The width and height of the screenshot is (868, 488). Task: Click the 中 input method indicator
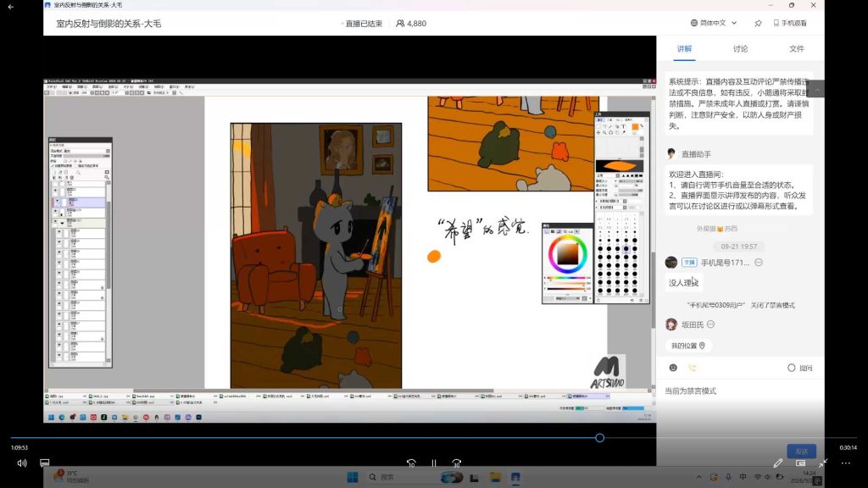(743, 477)
